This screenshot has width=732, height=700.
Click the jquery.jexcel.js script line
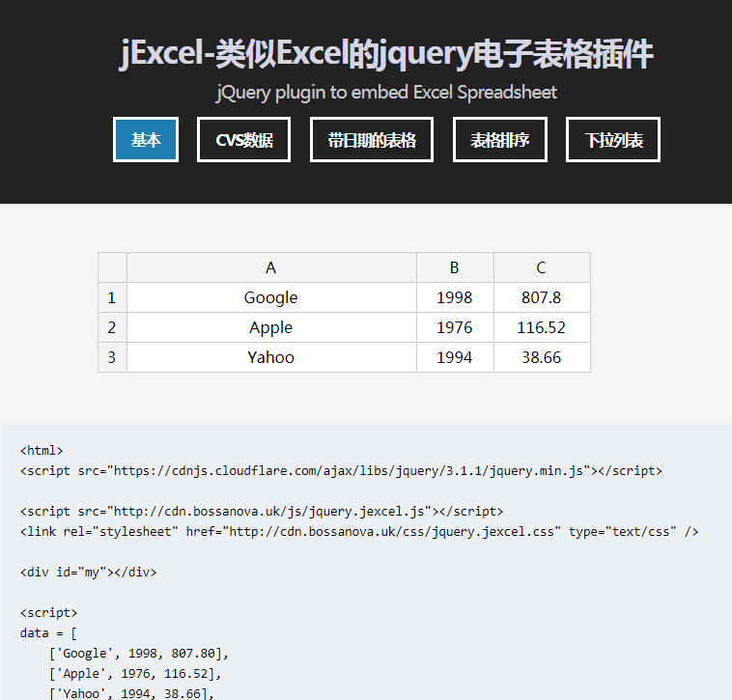262,512
